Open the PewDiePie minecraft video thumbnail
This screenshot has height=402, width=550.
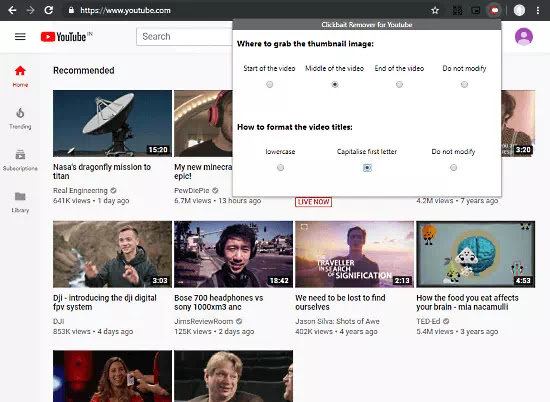tap(203, 123)
